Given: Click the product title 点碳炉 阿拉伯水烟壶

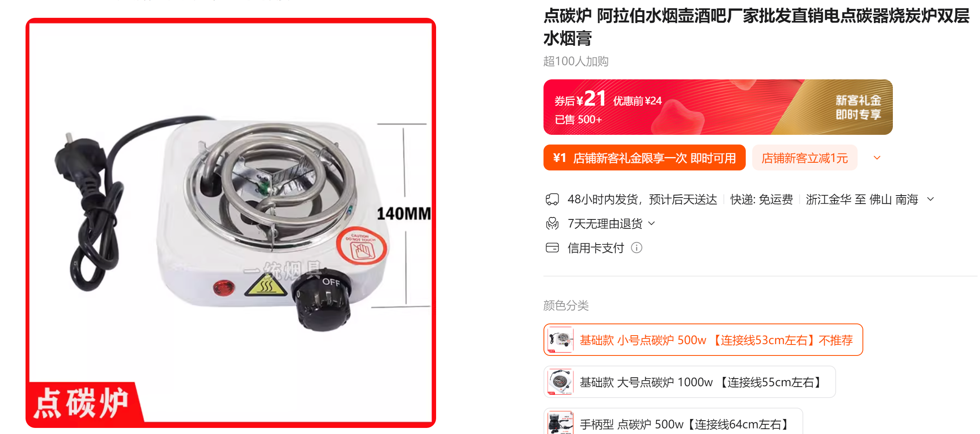Looking at the screenshot, I should (756, 27).
